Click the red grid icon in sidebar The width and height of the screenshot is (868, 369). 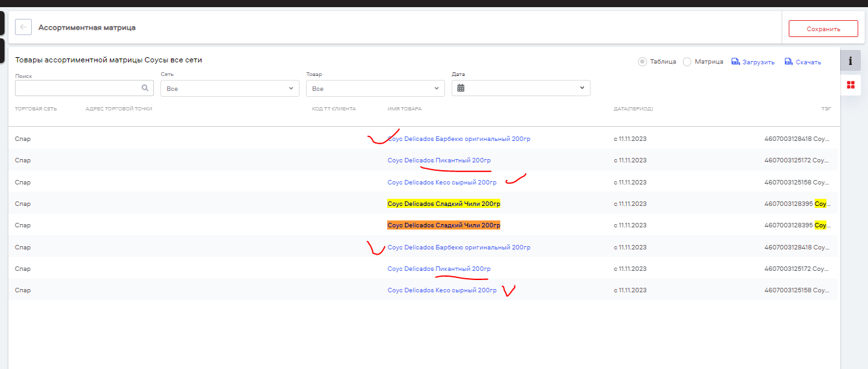(x=850, y=84)
